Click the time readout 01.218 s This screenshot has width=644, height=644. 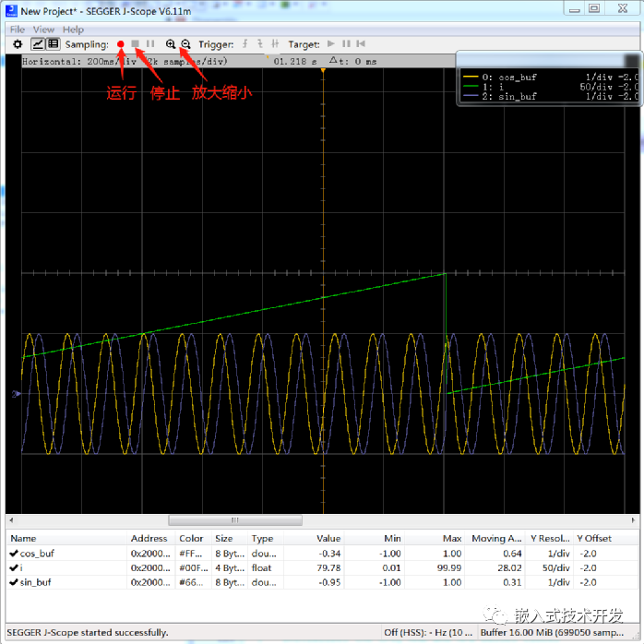295,61
